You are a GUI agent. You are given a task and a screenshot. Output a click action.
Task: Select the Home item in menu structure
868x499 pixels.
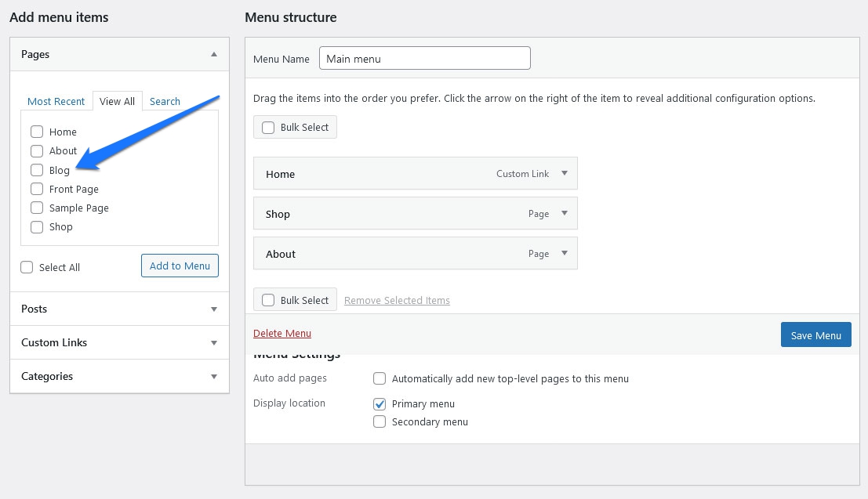(415, 173)
